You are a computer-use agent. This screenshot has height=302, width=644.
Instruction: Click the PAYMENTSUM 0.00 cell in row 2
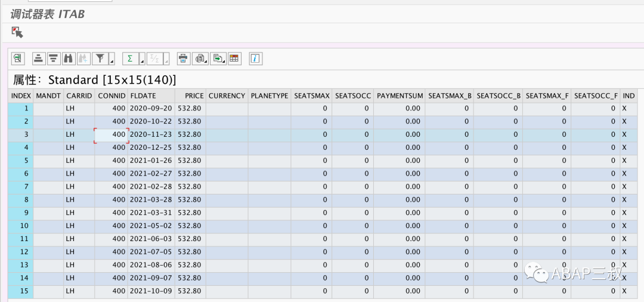[x=399, y=122]
